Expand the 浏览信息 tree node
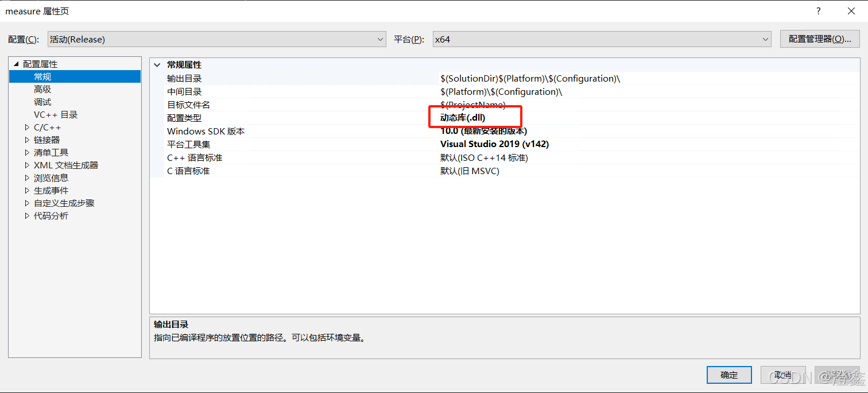This screenshot has height=393, width=868. tap(27, 178)
